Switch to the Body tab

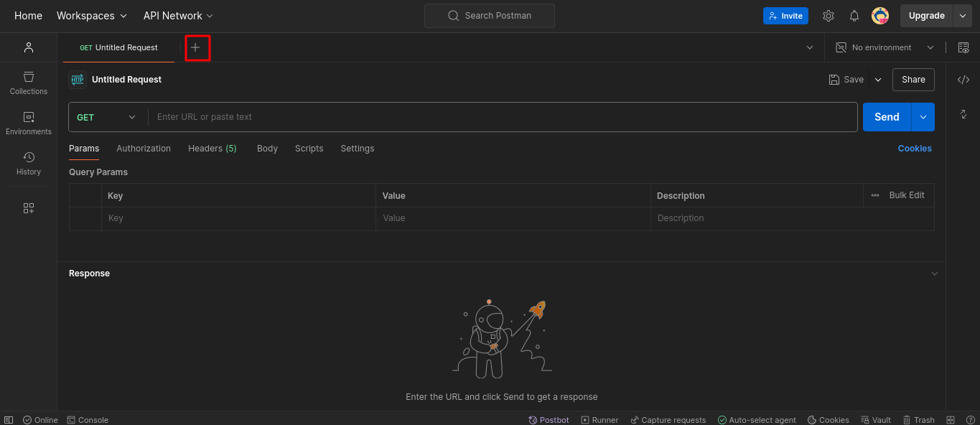pos(267,149)
